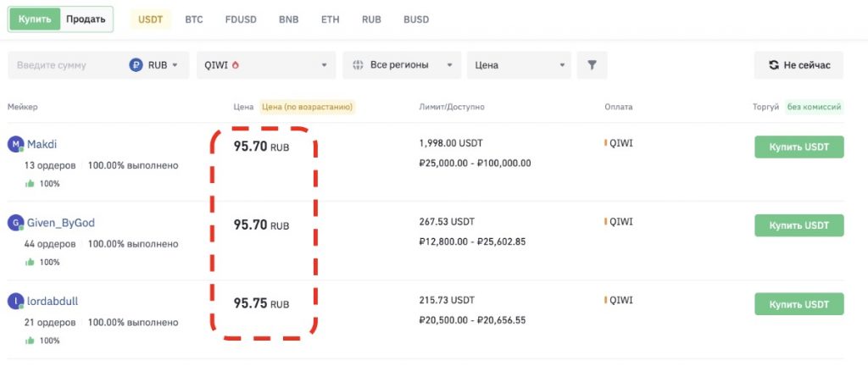This screenshot has height=366, width=868.
Task: Click the QIWI payment label in lordabdull's row
Action: pyautogui.click(x=620, y=300)
